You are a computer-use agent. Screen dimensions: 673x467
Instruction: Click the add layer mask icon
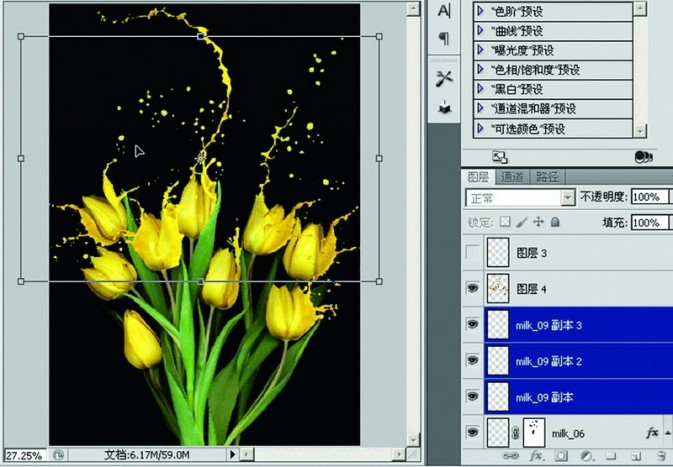point(561,456)
